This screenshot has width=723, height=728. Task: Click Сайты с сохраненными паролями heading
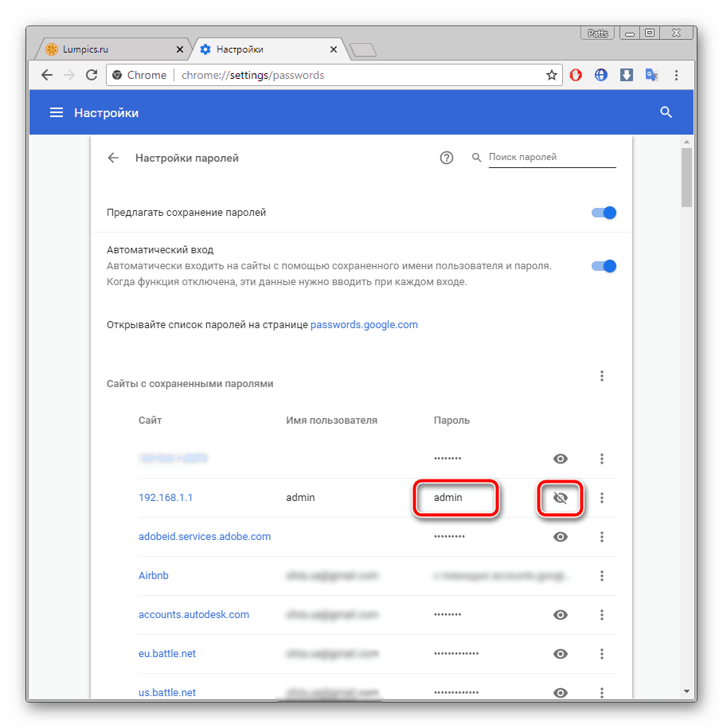pos(190,384)
